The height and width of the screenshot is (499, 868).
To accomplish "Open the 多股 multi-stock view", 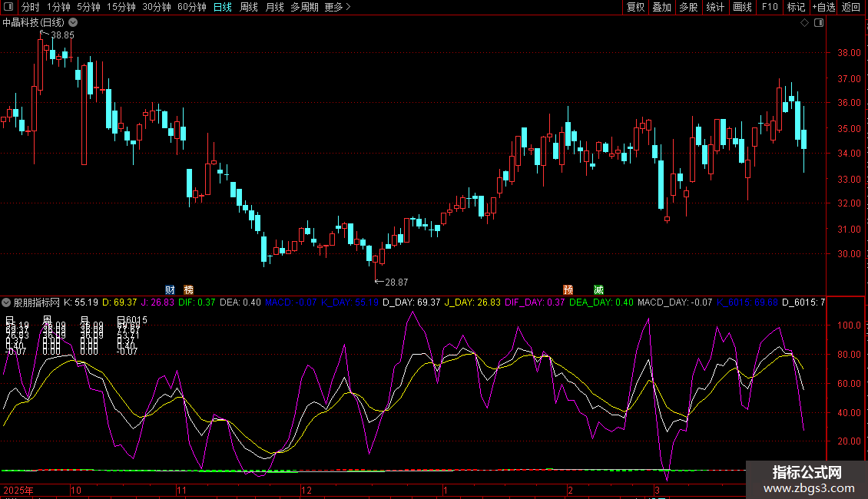I will [x=688, y=7].
